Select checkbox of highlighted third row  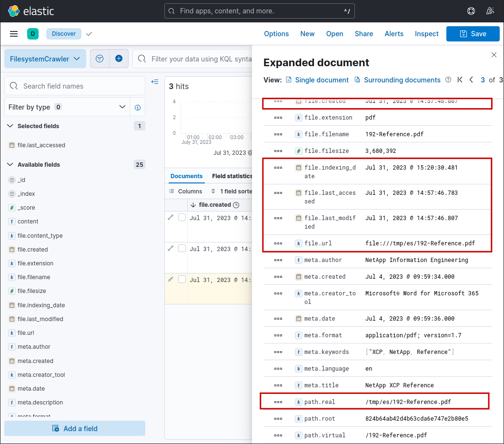(x=182, y=279)
